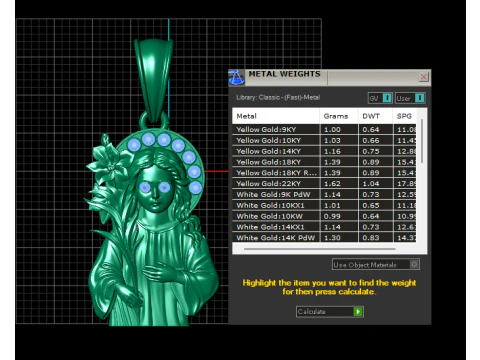Select the White Gold:9K PdW row
The width and height of the screenshot is (480, 360).
point(324,194)
